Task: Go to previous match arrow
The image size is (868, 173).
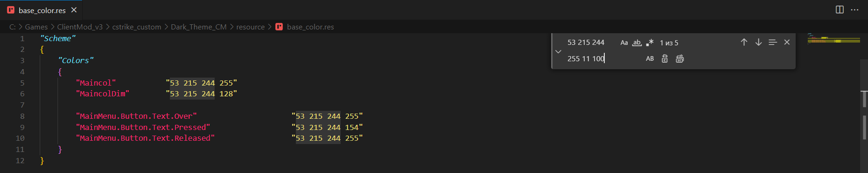Action: 744,42
